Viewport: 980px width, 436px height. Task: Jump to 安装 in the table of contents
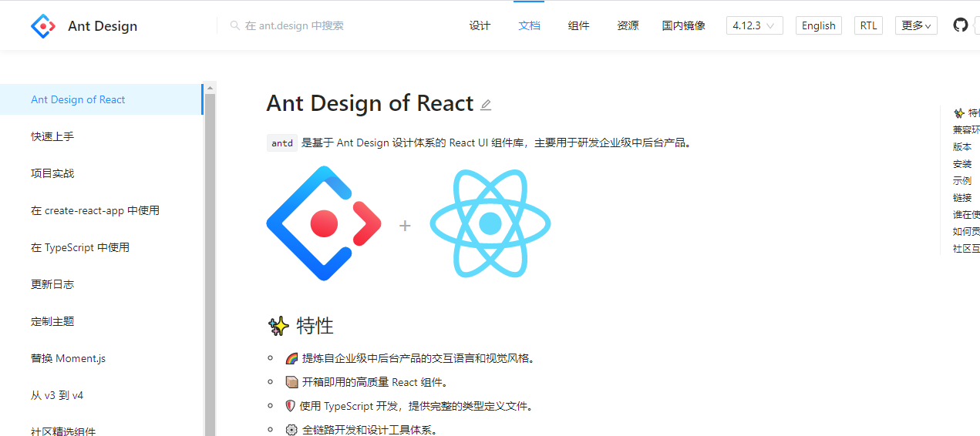coord(962,163)
